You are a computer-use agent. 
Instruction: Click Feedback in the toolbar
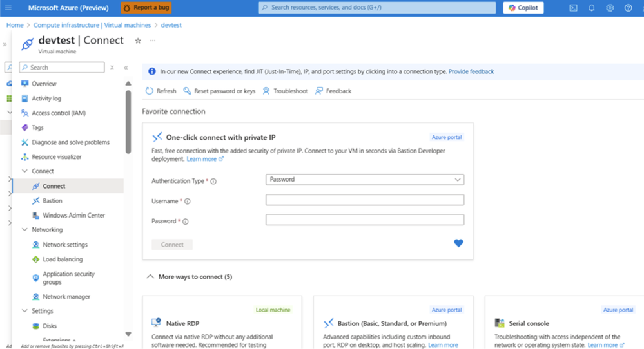tap(333, 91)
